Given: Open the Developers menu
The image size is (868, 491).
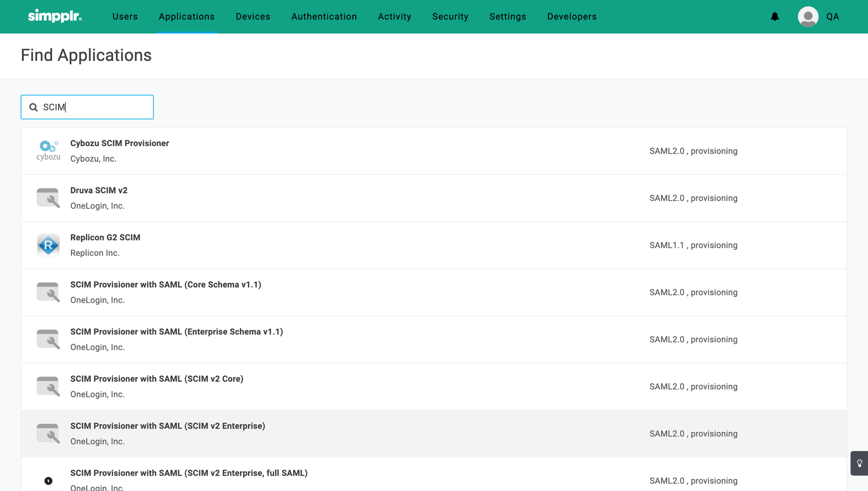Looking at the screenshot, I should point(571,17).
